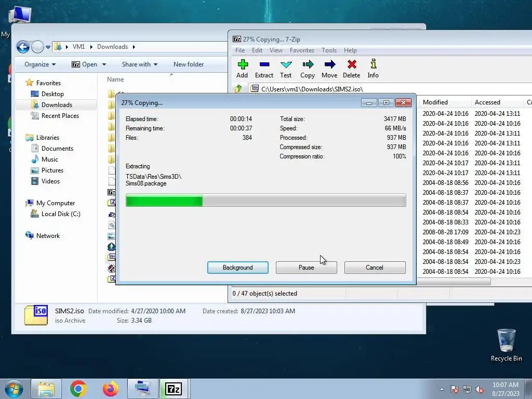Screen dimensions: 532x399
Task: Click the Info icon in 7-Zip toolbar
Action: coord(373,64)
